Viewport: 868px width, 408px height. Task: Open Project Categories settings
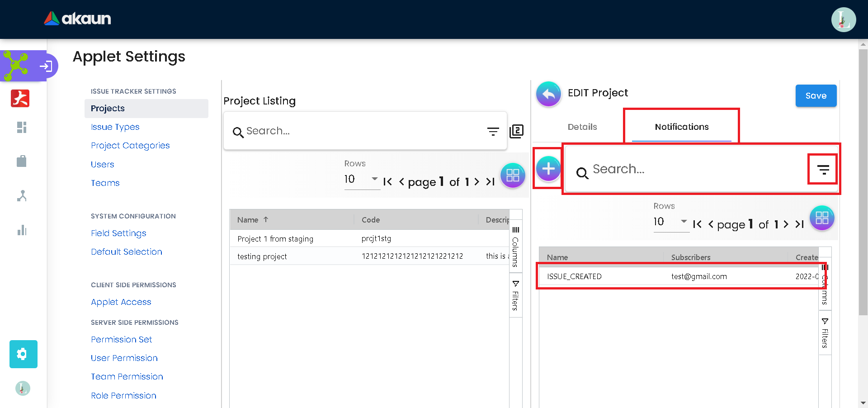pyautogui.click(x=130, y=146)
